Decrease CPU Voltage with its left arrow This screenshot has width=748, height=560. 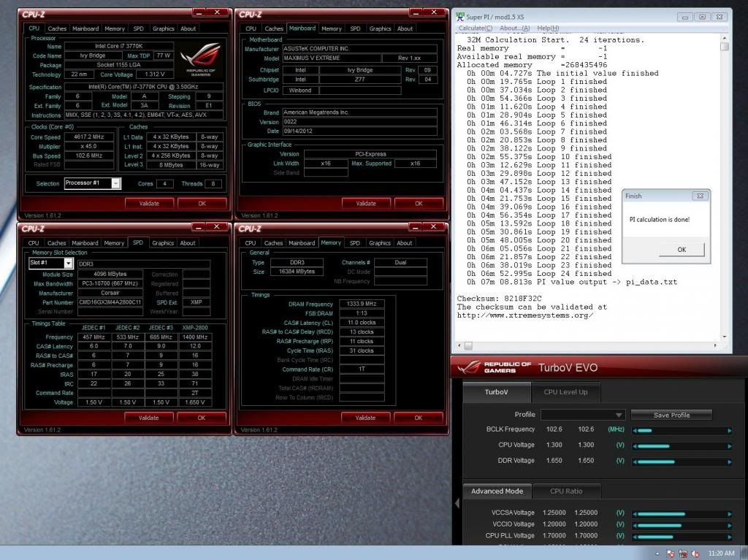pyautogui.click(x=635, y=446)
